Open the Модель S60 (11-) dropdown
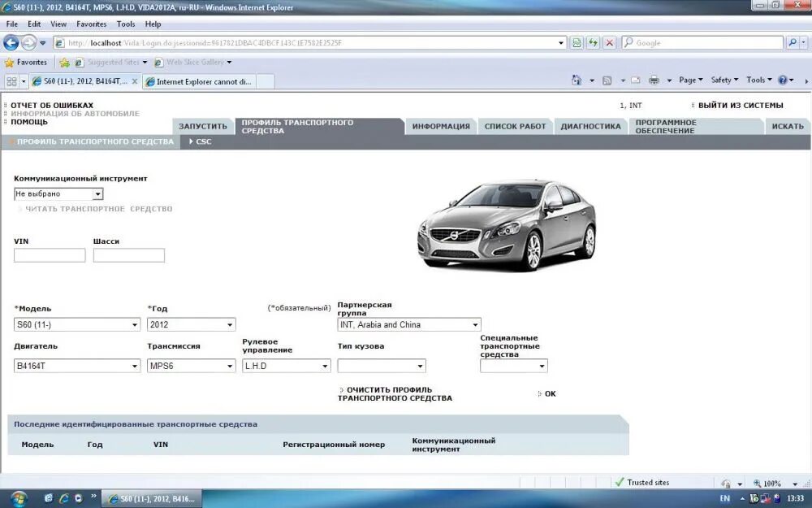The image size is (812, 508). click(x=76, y=324)
